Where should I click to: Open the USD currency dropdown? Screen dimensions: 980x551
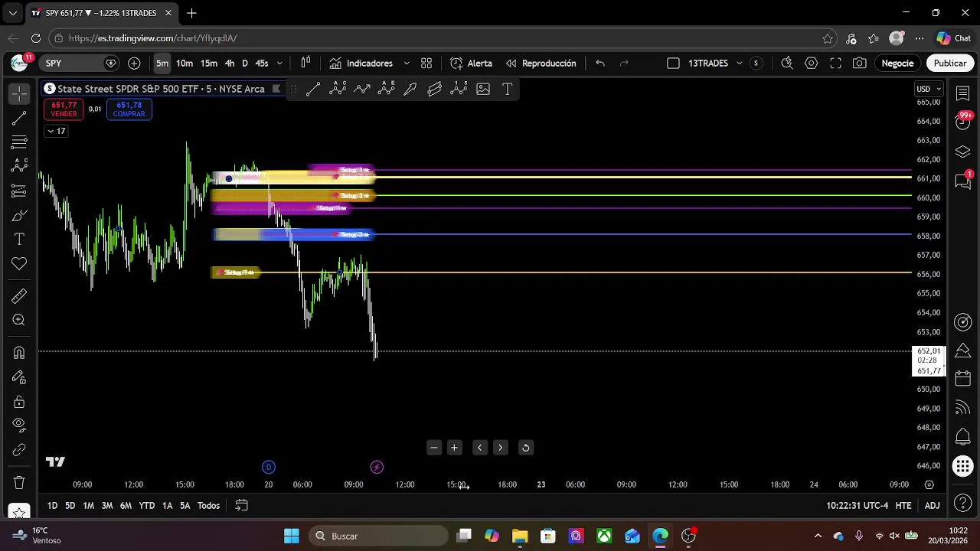pos(929,89)
